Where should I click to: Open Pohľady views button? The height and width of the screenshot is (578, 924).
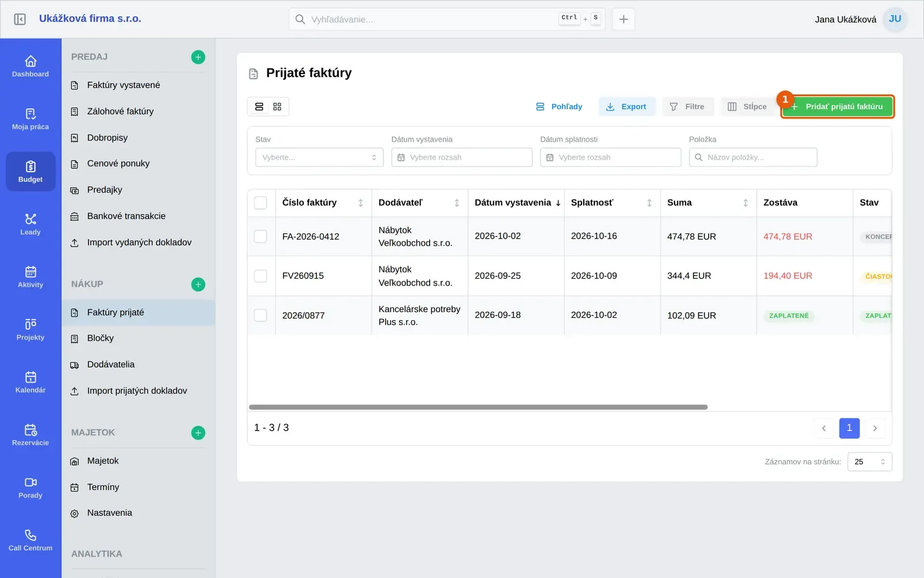(559, 106)
